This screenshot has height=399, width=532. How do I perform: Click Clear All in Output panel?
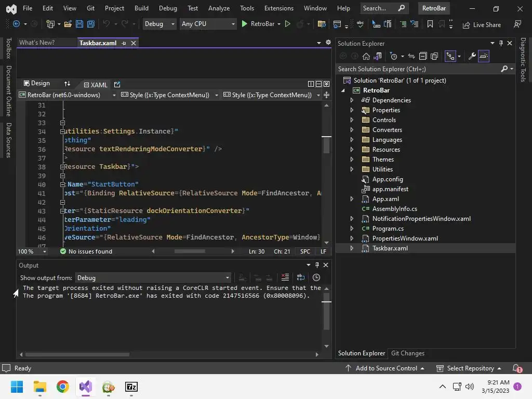click(285, 277)
